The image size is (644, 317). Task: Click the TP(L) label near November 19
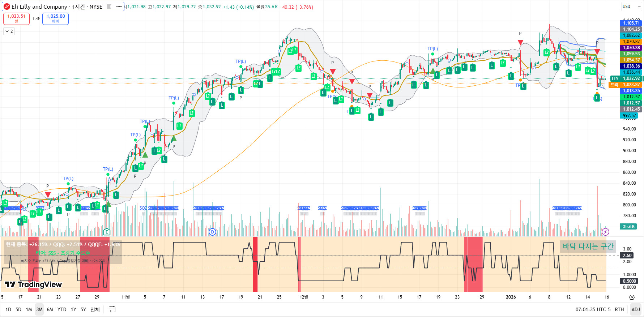pyautogui.click(x=240, y=61)
